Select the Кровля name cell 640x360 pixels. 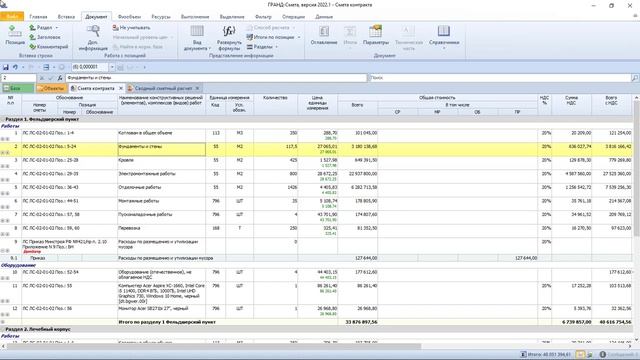(x=162, y=163)
